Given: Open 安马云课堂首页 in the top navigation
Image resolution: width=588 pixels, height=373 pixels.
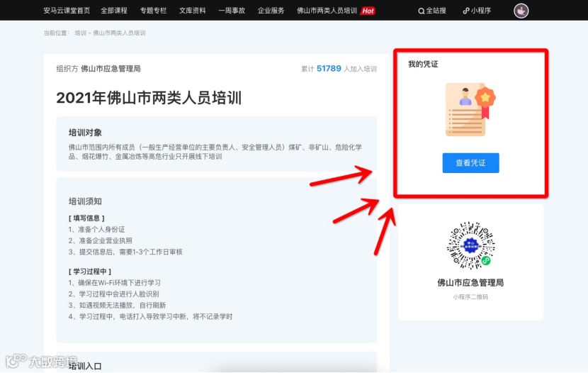Looking at the screenshot, I should click(x=67, y=11).
